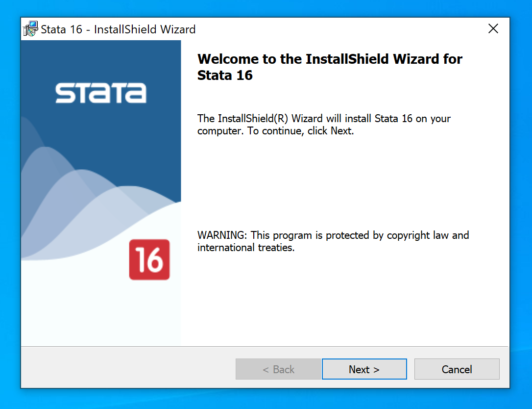Click the sentence beginning 'The InstallShield(R) Wizard'
The width and height of the screenshot is (532, 409).
323,119
